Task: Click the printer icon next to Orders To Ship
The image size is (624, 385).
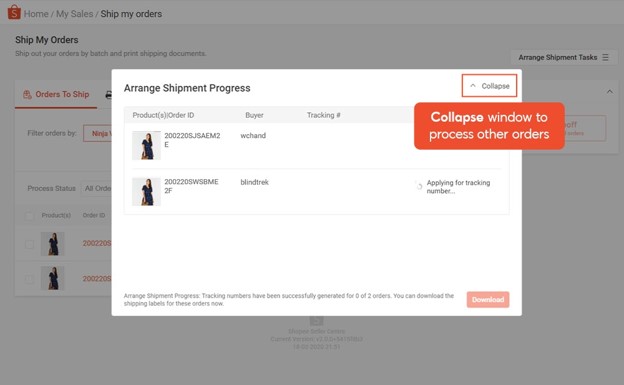Action: (108, 95)
